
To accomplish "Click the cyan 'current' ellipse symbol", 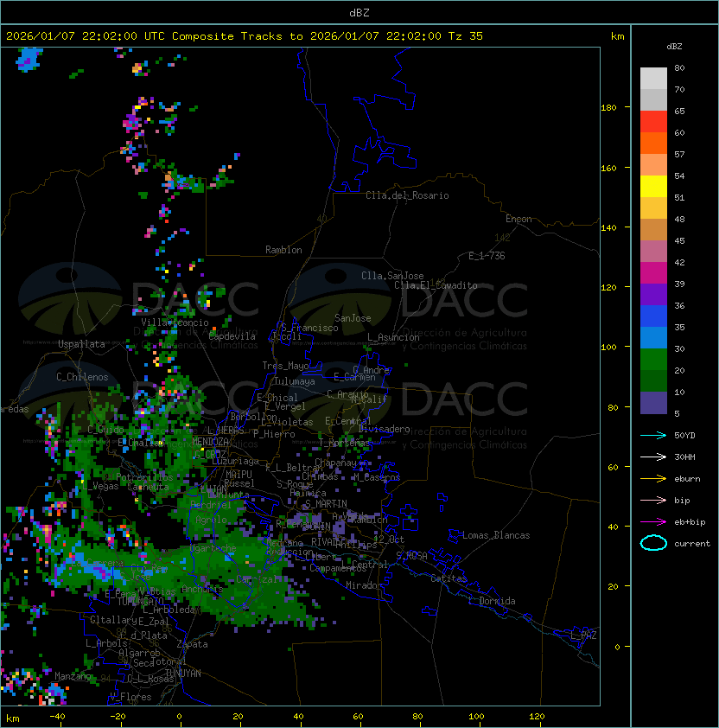I will click(653, 543).
